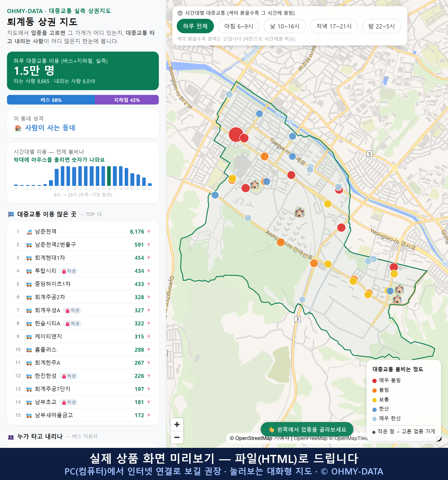Viewport: 448px width, 480px height.
Task: Click the pin icon next to 남부새마을금고
Action: coord(149,415)
